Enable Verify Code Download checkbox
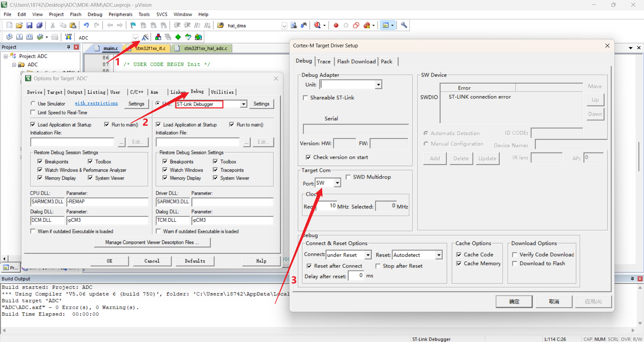 coord(515,255)
